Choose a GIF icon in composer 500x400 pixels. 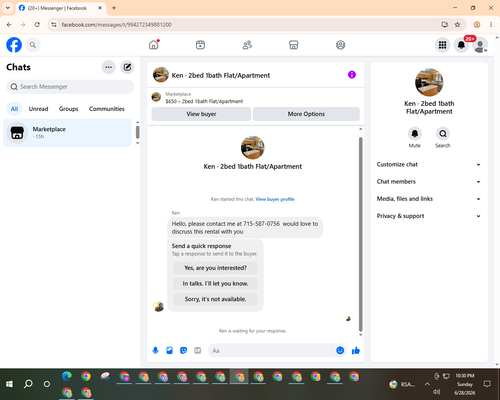point(198,350)
